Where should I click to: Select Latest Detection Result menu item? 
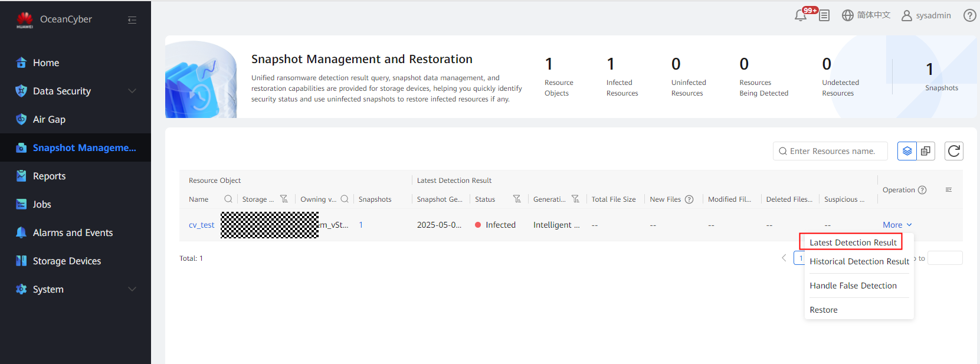(x=853, y=242)
